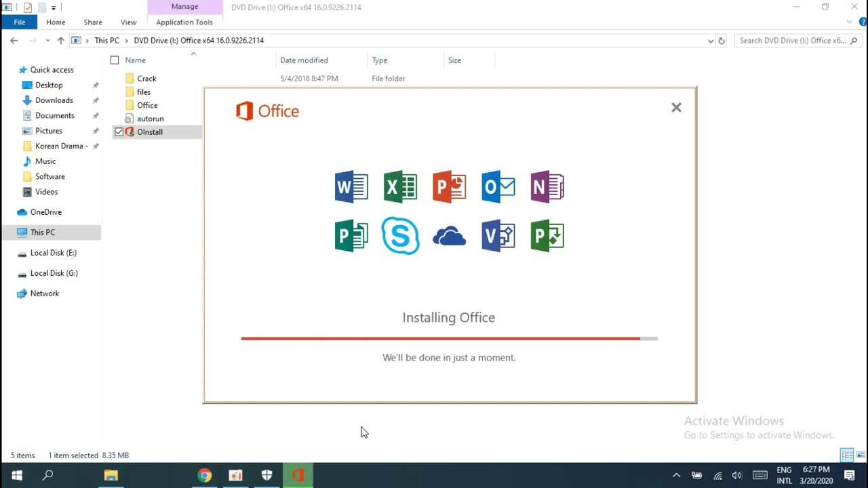Open the Application Tools tab
Screen dimensions: 868x488
coord(184,22)
